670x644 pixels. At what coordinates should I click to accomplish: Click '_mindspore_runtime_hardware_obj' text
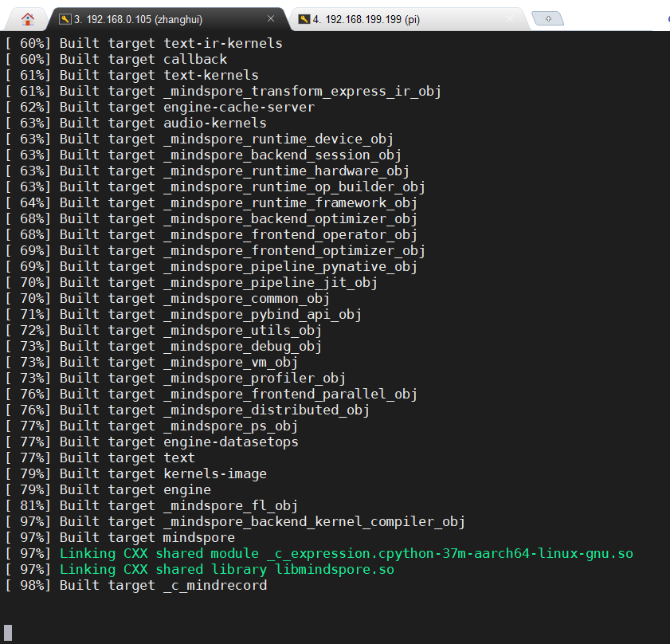click(x=286, y=171)
